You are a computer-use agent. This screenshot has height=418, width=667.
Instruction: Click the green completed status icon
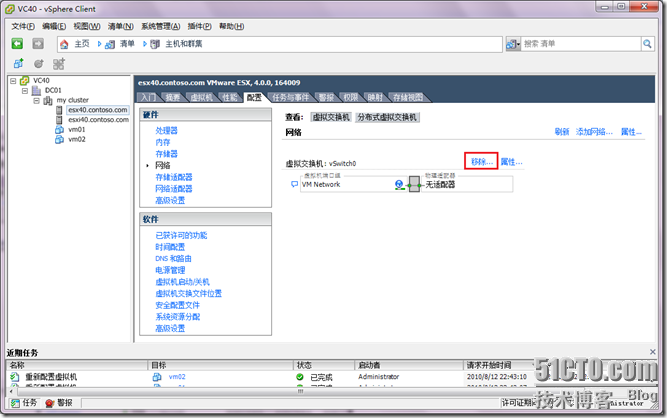pos(300,377)
